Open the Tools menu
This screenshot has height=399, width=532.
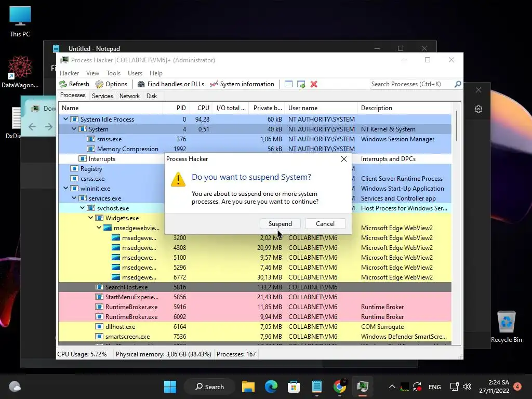pyautogui.click(x=113, y=73)
